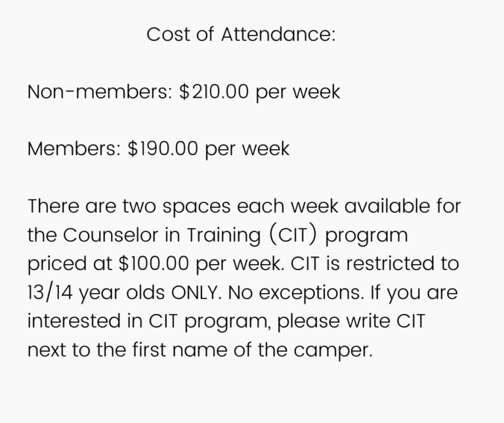This screenshot has width=504, height=423.
Task: Click the 'No exceptions.' sentence
Action: (296, 294)
